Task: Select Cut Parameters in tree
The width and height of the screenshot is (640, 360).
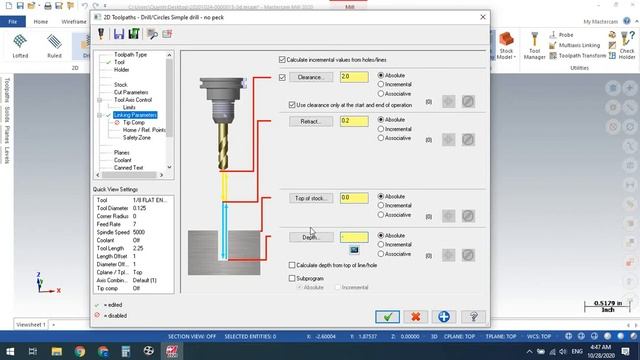Action: tap(131, 92)
